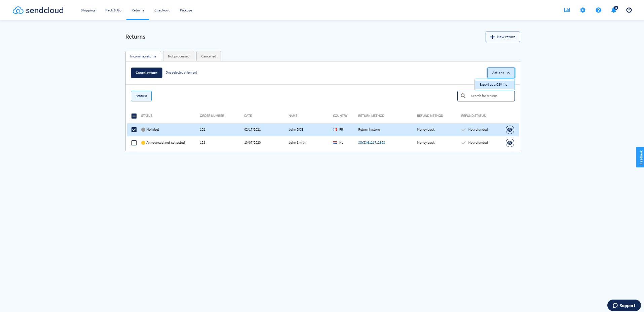Check the John Smith return row
The width and height of the screenshot is (644, 312).
(134, 143)
